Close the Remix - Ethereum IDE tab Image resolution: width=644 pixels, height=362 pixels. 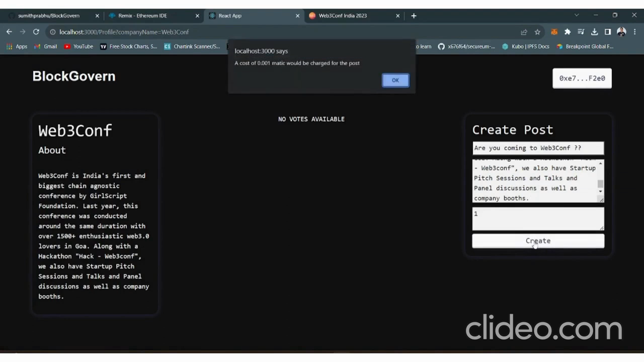[x=197, y=16]
